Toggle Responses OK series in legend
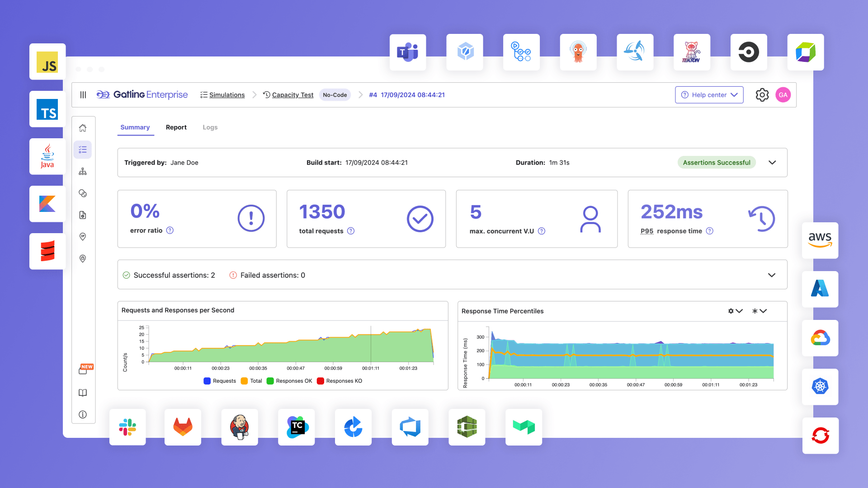This screenshot has height=488, width=868. pyautogui.click(x=289, y=381)
